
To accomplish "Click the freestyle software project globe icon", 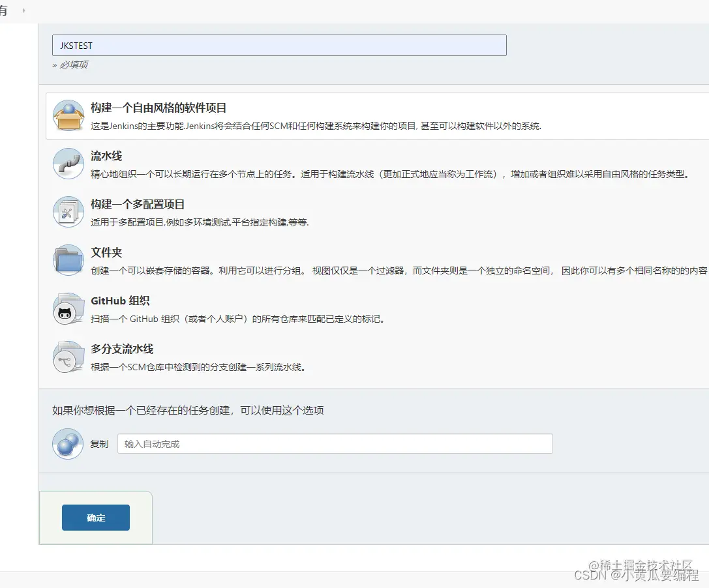I will point(68,114).
